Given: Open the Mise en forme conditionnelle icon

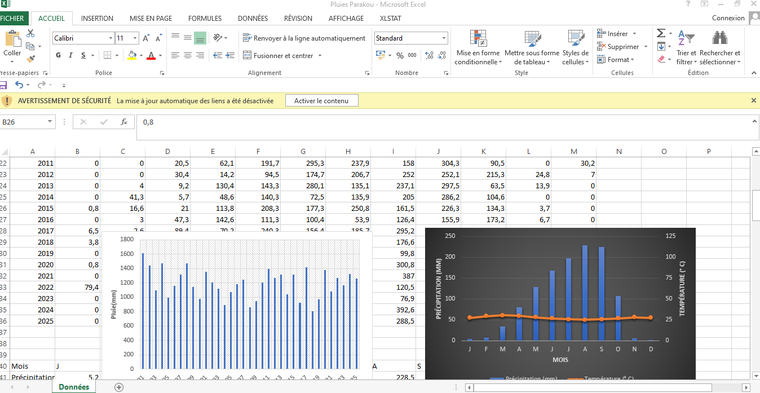Looking at the screenshot, I should (478, 40).
